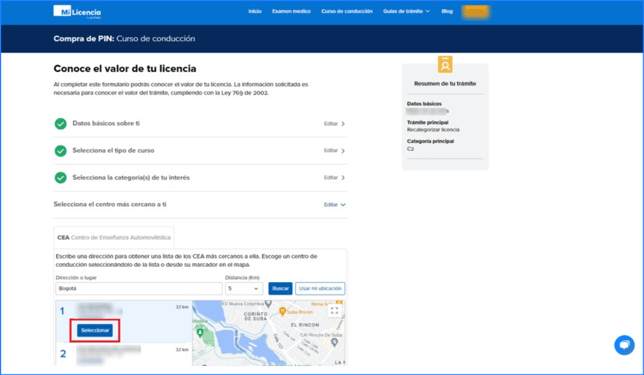Open the Blog link

point(447,11)
